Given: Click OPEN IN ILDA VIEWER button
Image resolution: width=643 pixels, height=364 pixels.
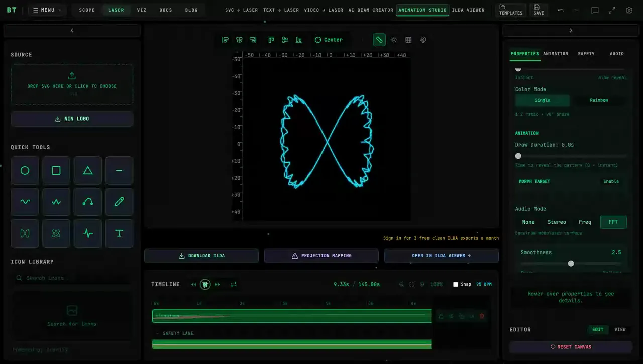Looking at the screenshot, I should (x=442, y=256).
